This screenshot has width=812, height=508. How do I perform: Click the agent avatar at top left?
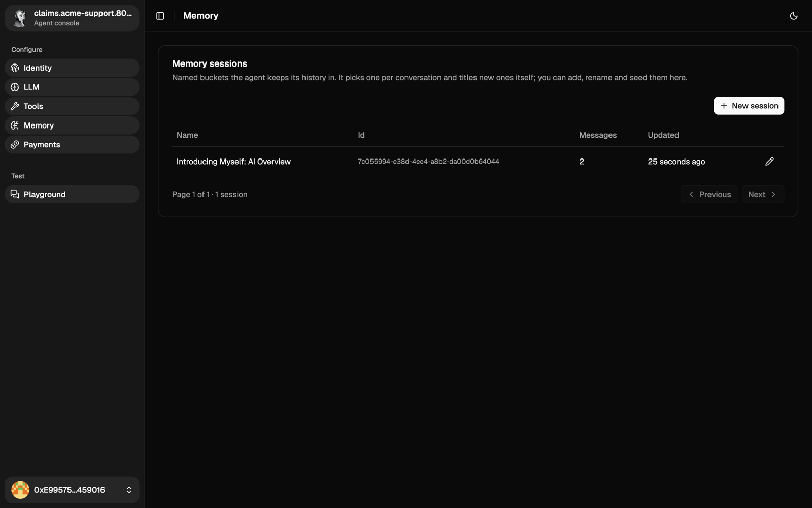coord(20,18)
